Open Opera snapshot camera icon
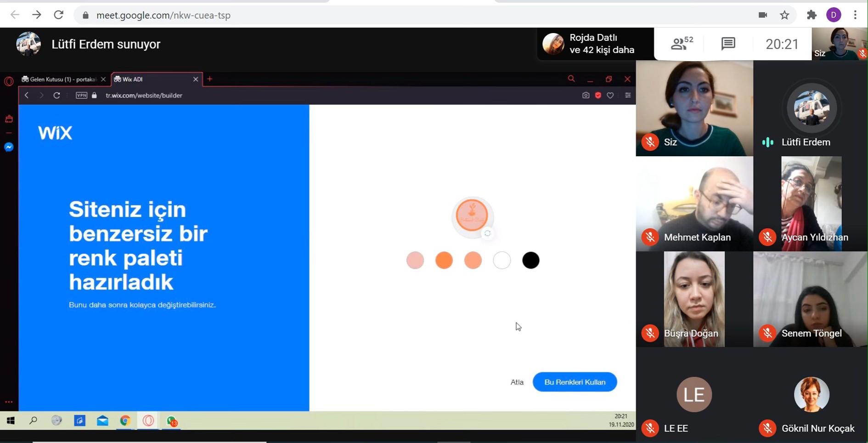 (586, 95)
